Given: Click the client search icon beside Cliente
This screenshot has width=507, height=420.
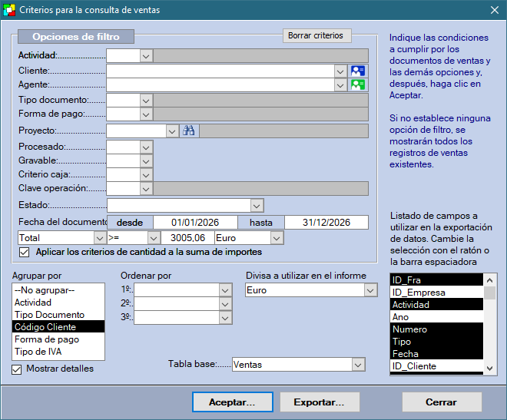Looking at the screenshot, I should click(x=358, y=71).
